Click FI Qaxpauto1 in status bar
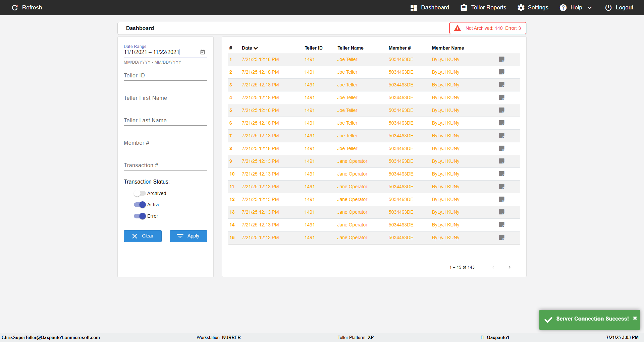The width and height of the screenshot is (644, 342). coord(495,337)
